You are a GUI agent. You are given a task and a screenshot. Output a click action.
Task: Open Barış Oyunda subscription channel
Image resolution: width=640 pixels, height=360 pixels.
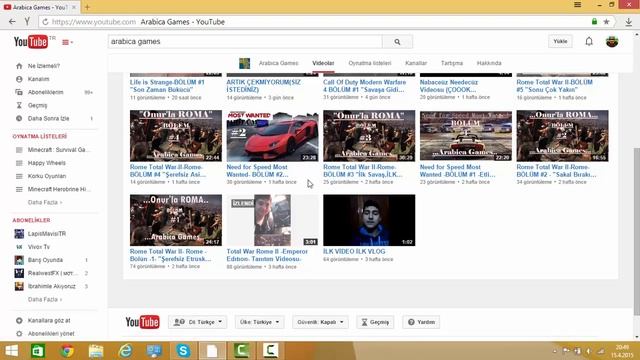tap(45, 260)
